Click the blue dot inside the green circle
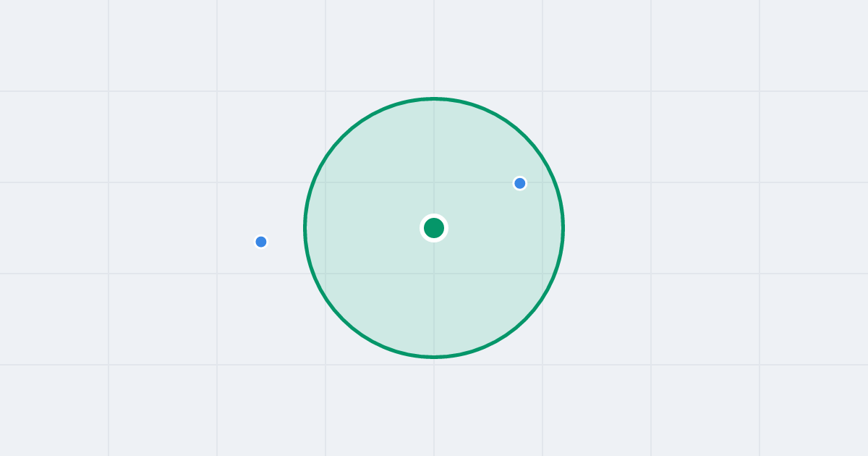The height and width of the screenshot is (456, 868). coord(519,183)
